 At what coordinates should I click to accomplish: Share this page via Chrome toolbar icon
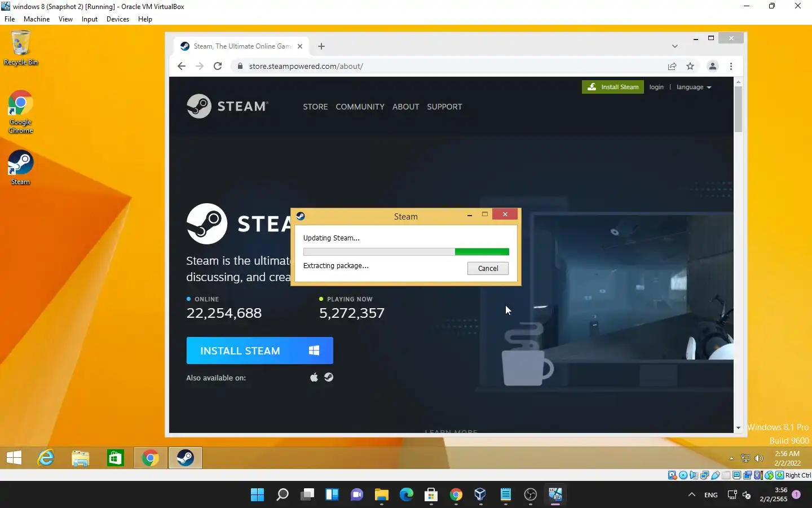click(x=672, y=66)
